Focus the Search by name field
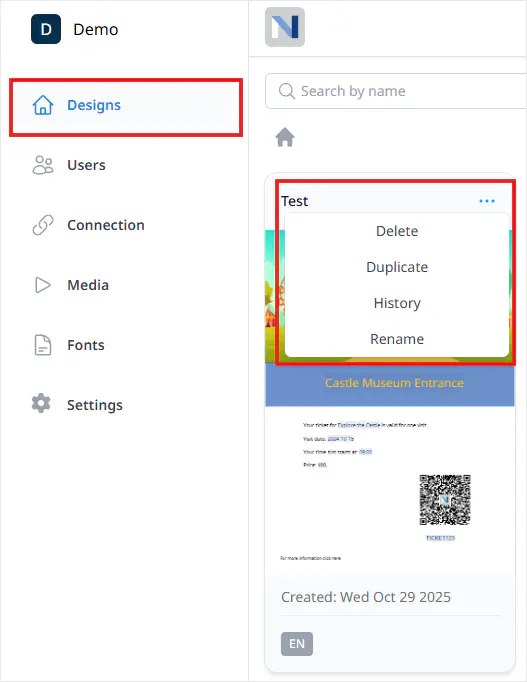This screenshot has width=527, height=682. point(396,91)
